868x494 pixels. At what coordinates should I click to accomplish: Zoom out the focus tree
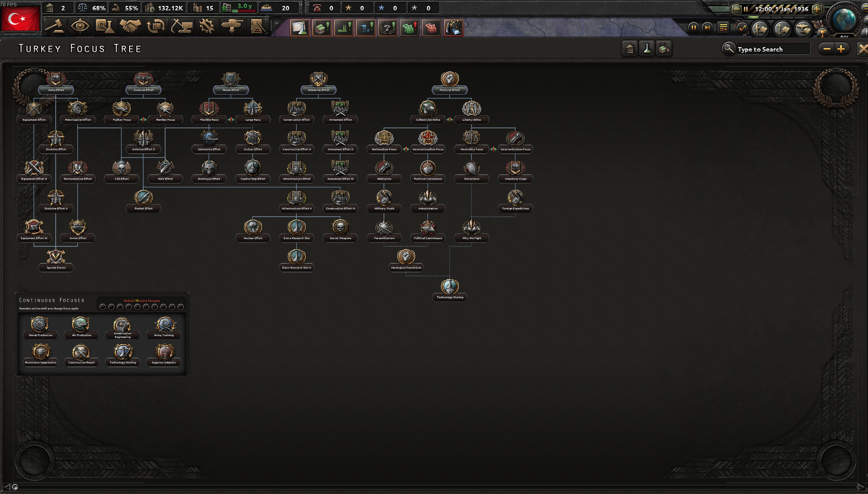827,49
